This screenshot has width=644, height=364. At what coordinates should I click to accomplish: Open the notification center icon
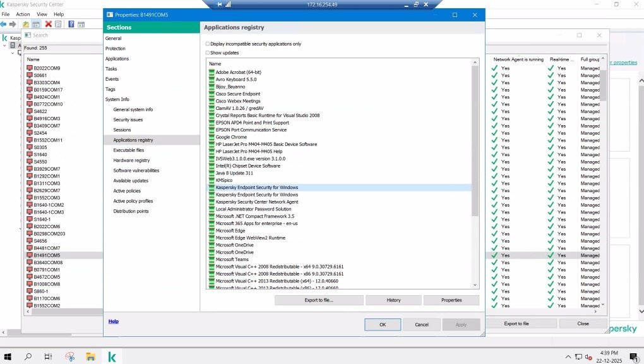(x=633, y=357)
